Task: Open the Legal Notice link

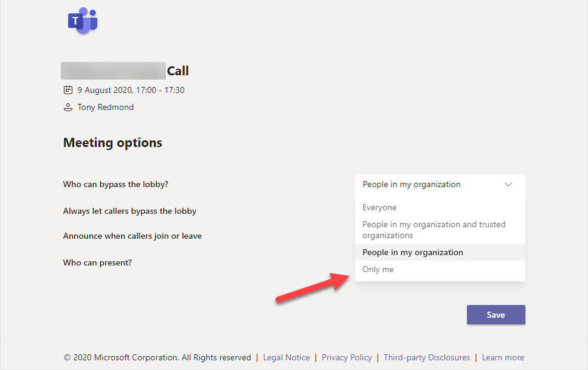Action: [286, 358]
